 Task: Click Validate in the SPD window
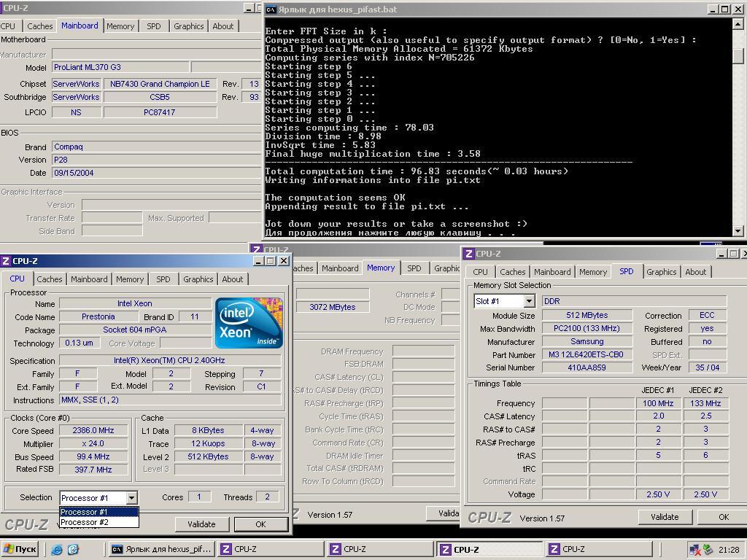point(665,517)
